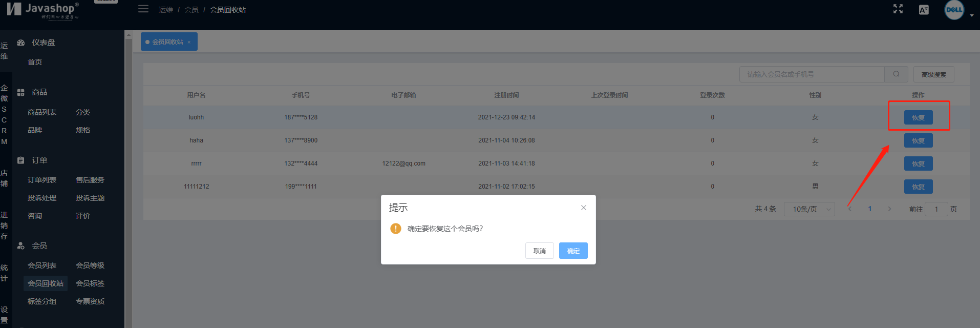Click 取消 in the dialog
Screen dimensions: 980x328
click(540, 251)
